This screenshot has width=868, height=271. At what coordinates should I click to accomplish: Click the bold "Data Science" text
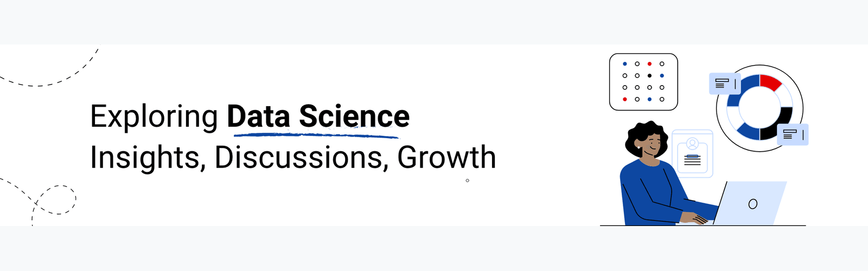(x=318, y=116)
